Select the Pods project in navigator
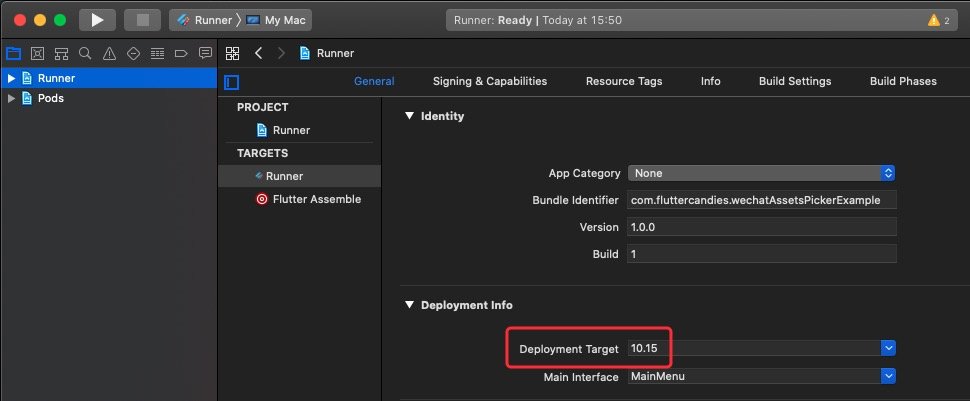Screen dimensions: 970x401 point(109,98)
